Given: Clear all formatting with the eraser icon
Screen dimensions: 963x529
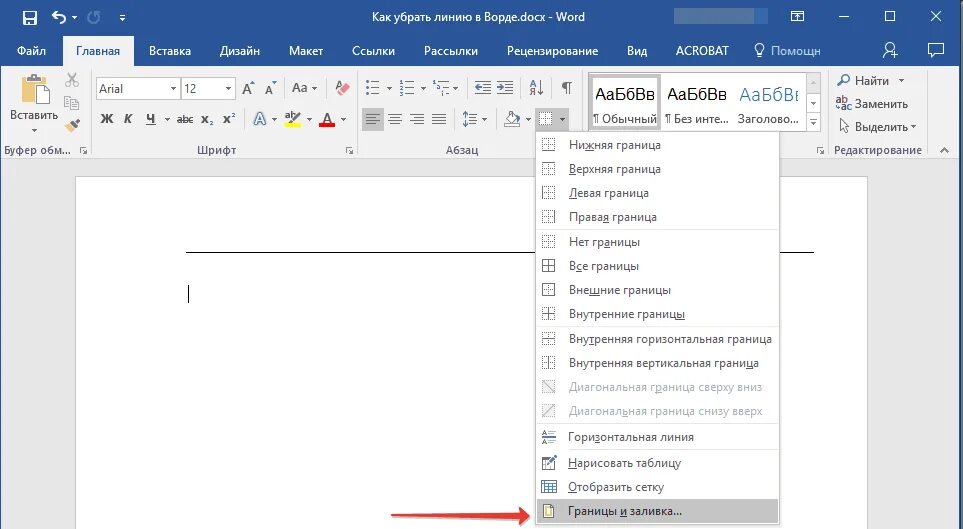Looking at the screenshot, I should [343, 88].
